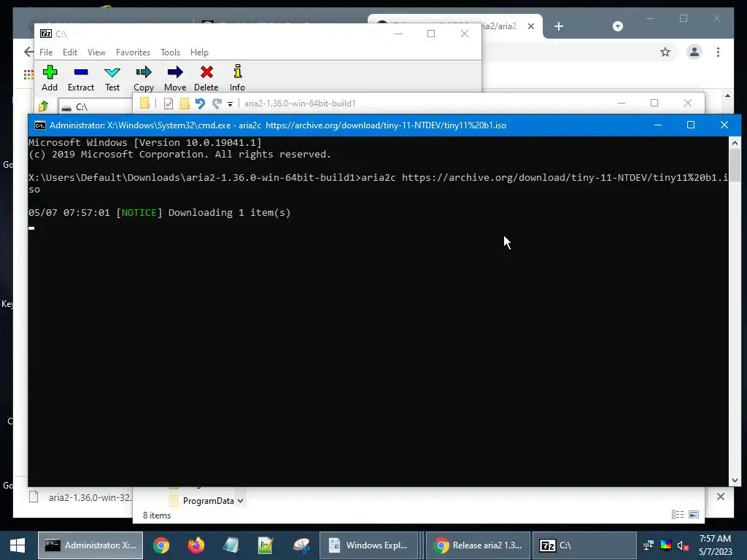Open the Explorer quick access toolbar dropdown
The height and width of the screenshot is (560, 747).
230,104
